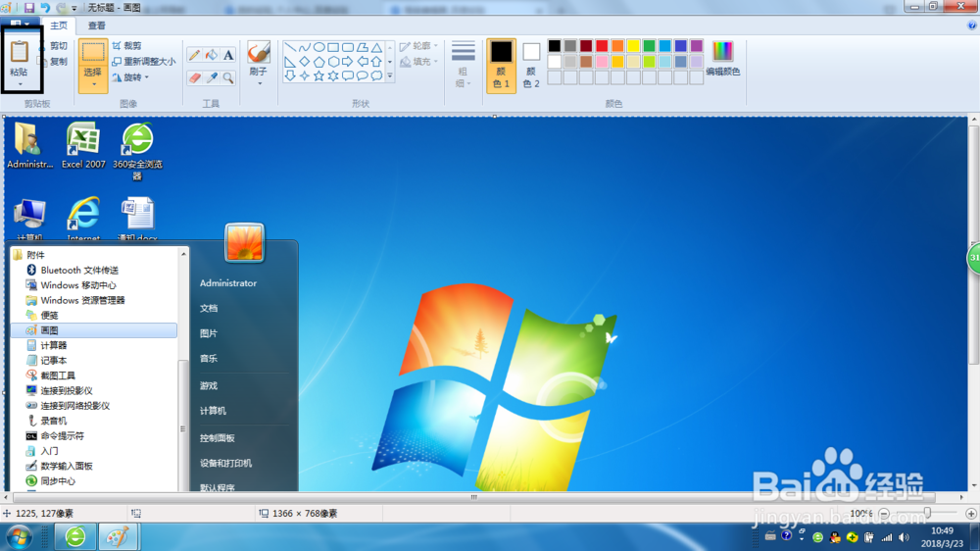Image resolution: width=980 pixels, height=551 pixels.
Task: Pick the purple color swatch
Action: click(696, 46)
